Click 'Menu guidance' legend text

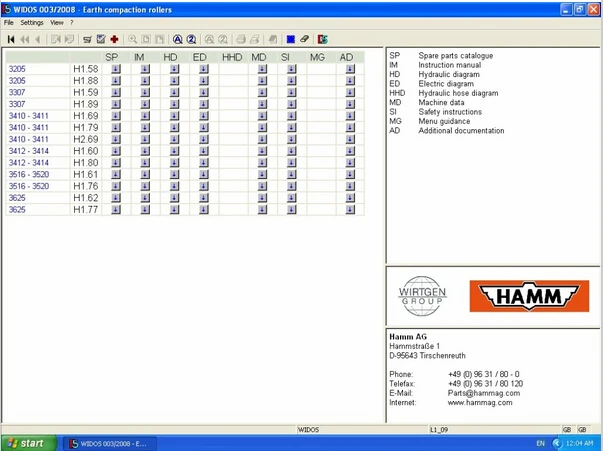[444, 121]
